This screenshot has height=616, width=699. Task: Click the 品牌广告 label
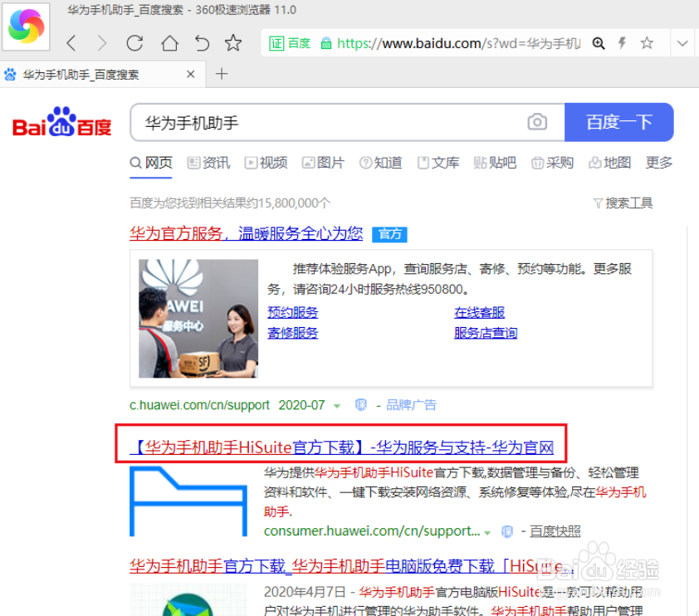click(x=411, y=405)
